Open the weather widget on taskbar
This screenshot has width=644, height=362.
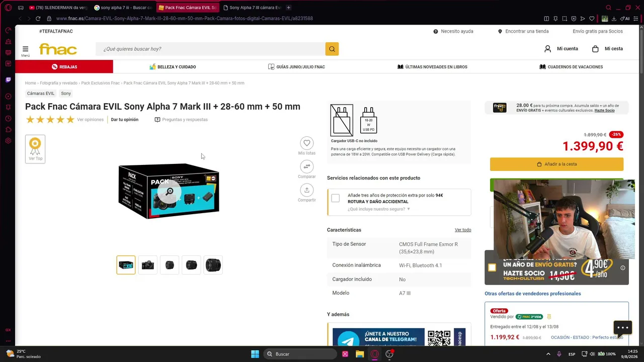[x=23, y=354]
